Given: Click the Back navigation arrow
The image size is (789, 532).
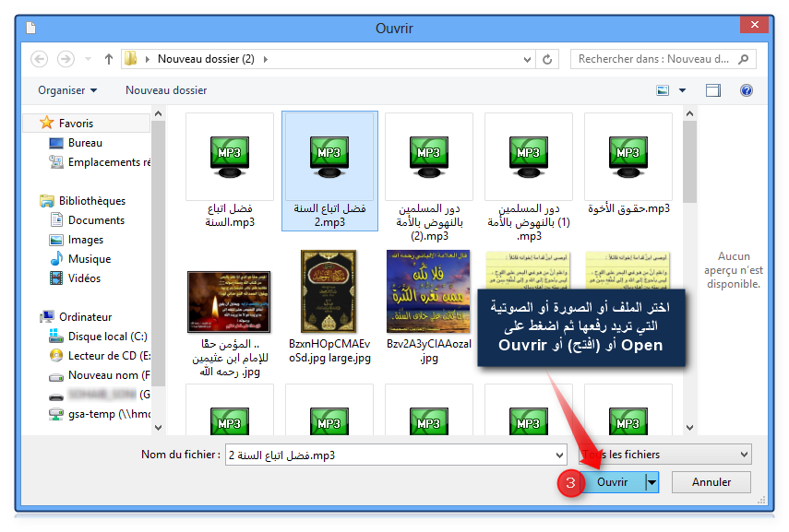Looking at the screenshot, I should [x=40, y=59].
